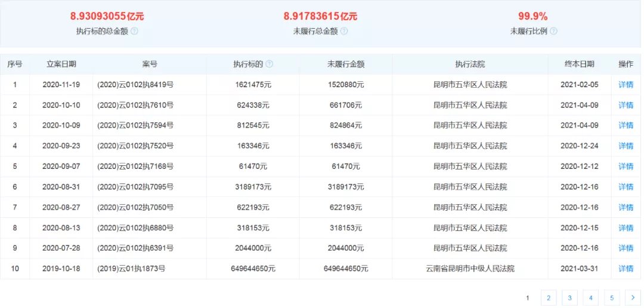Click the 操作 column header

[x=626, y=64]
